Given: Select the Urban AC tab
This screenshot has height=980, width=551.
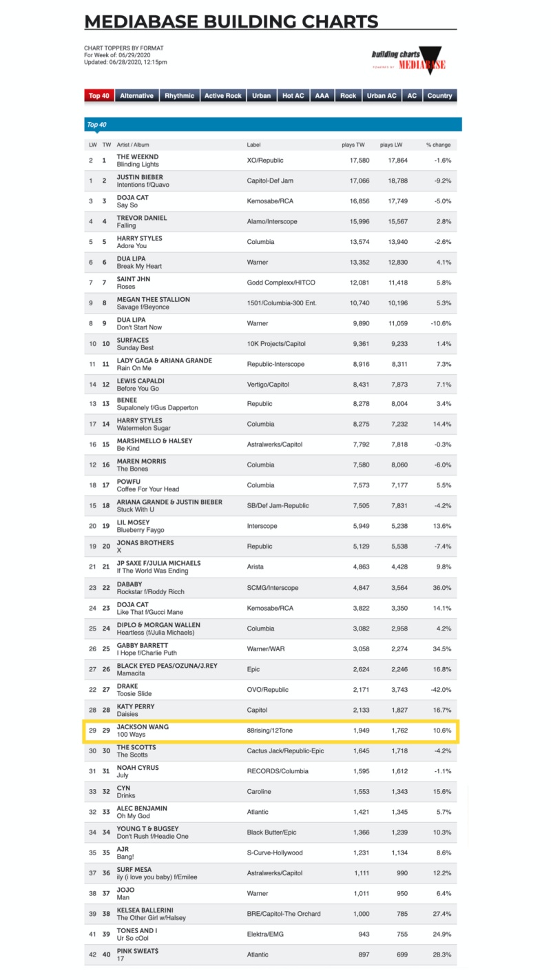Looking at the screenshot, I should (x=382, y=96).
